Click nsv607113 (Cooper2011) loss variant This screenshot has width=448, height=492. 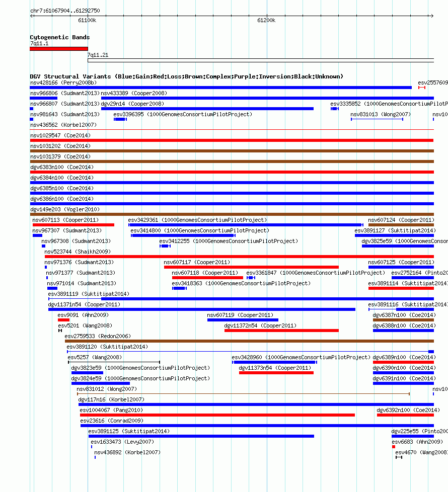[73, 225]
